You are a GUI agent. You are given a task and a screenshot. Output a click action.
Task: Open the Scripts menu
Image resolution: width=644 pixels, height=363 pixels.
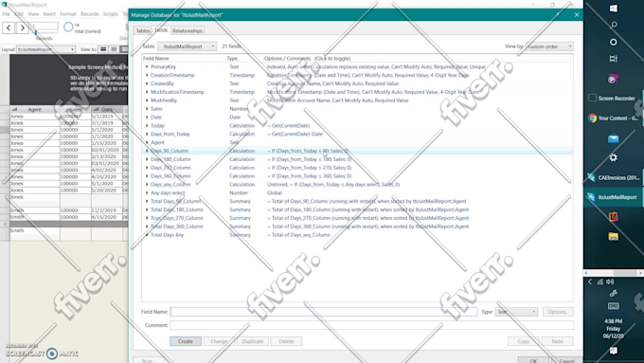[111, 14]
